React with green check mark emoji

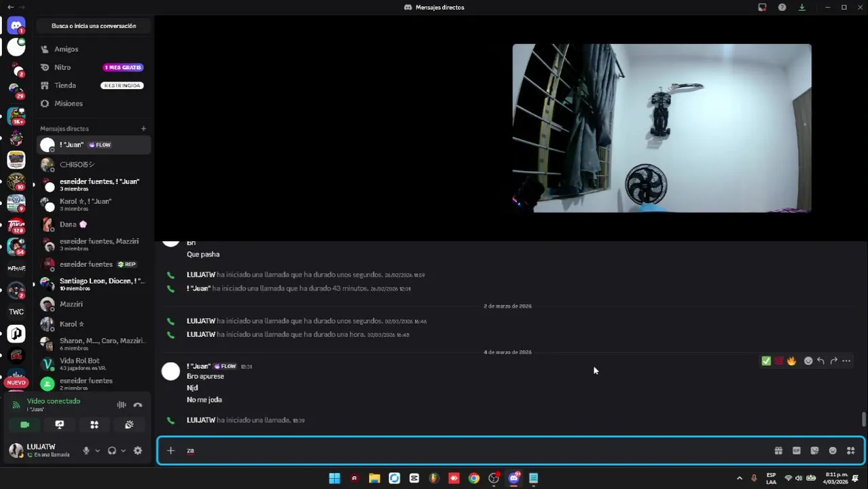pyautogui.click(x=766, y=361)
